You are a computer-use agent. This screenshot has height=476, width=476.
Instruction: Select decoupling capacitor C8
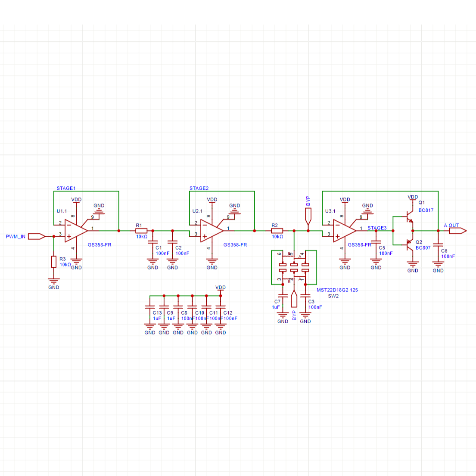[178, 307]
